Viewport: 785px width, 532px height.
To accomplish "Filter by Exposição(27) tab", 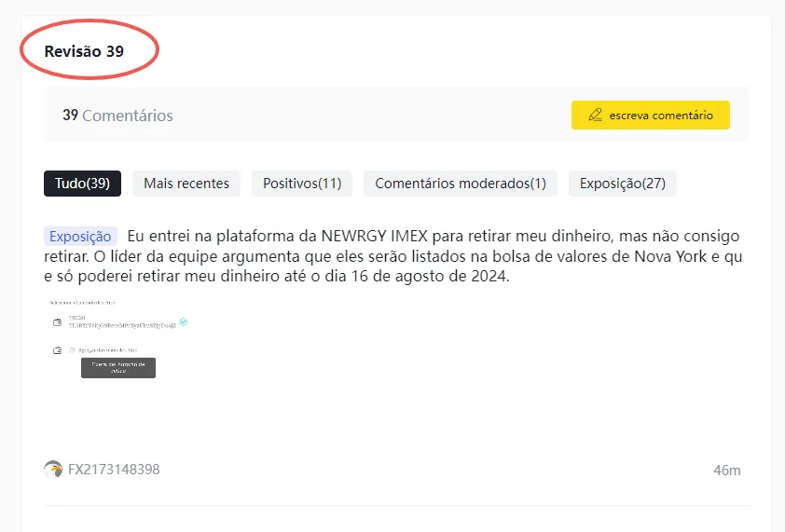I will coord(622,184).
